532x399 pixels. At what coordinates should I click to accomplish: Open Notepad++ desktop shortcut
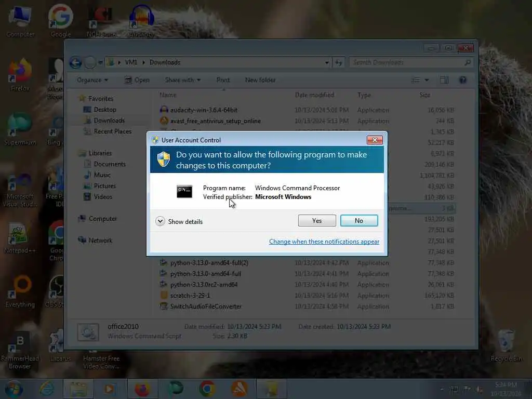coord(20,238)
